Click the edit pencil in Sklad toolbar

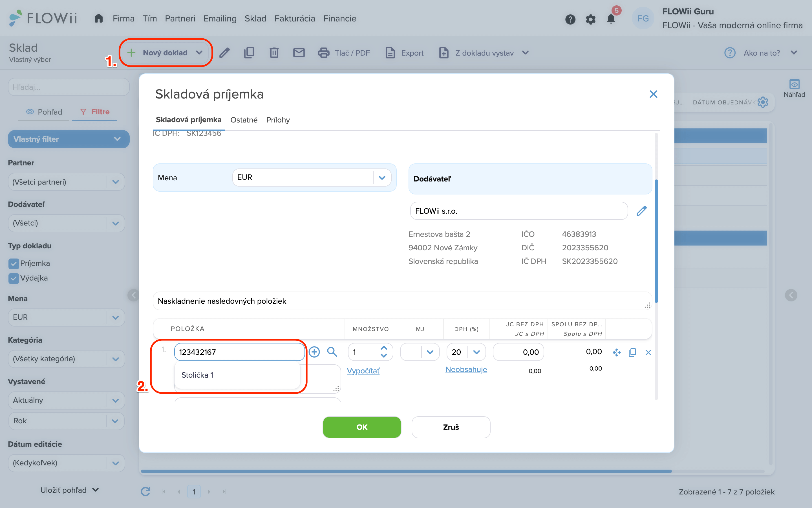pyautogui.click(x=224, y=53)
